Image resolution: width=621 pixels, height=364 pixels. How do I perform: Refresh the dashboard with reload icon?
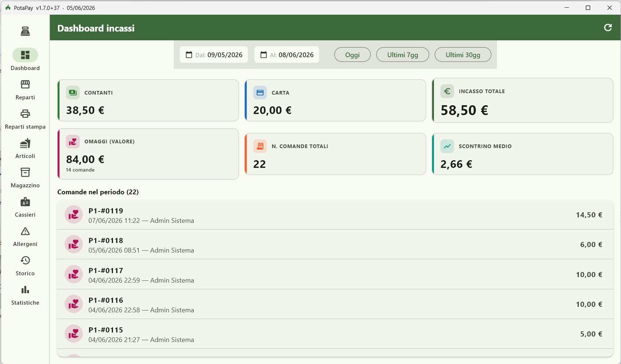coord(608,27)
